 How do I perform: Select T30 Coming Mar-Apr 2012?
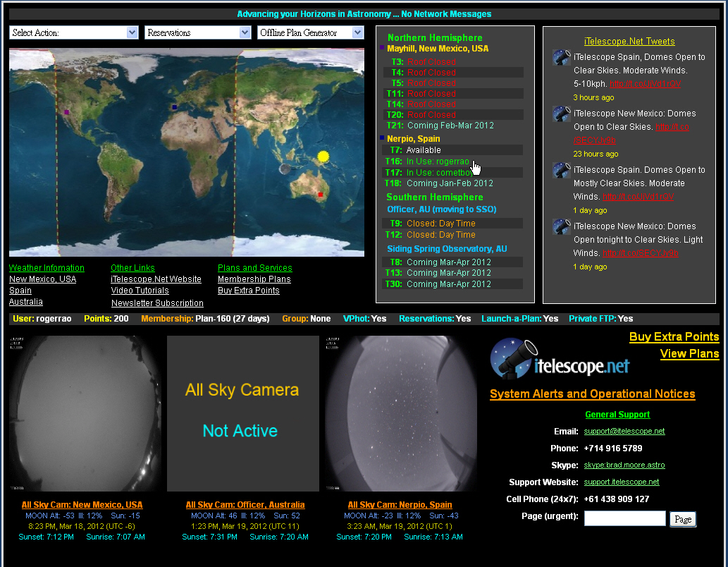click(x=452, y=284)
